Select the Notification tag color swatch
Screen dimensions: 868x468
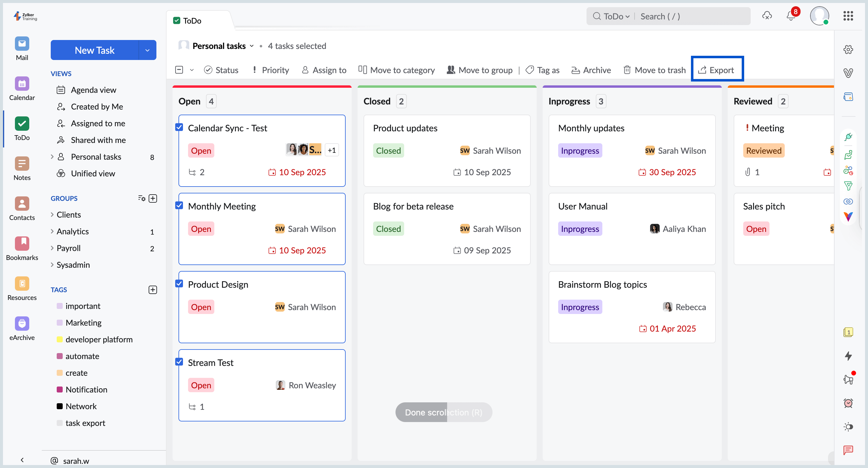(x=60, y=390)
